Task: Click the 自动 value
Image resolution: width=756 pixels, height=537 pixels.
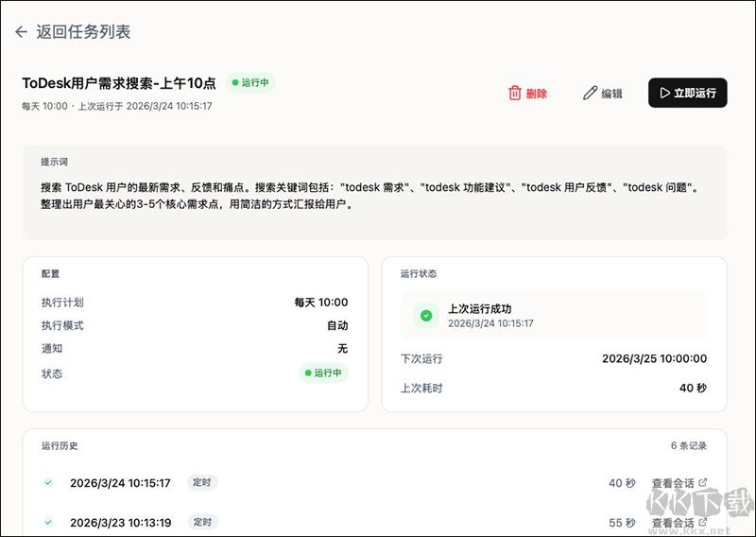Action: [337, 325]
